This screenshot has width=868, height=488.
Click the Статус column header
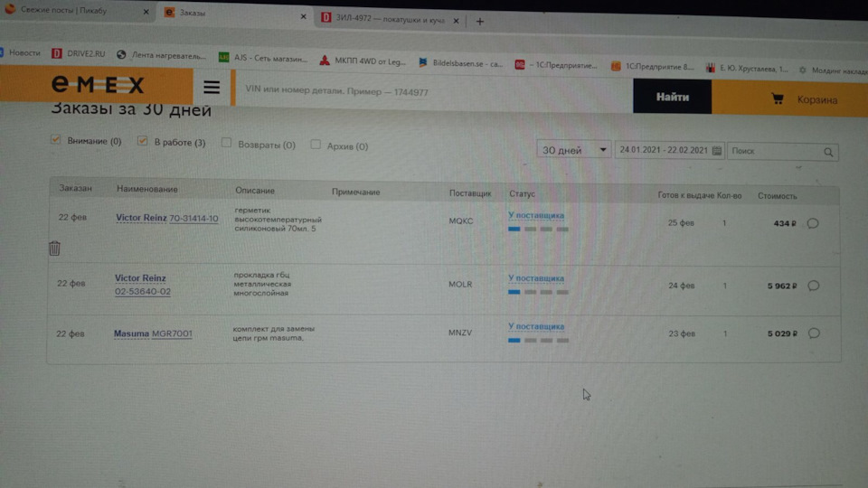click(522, 194)
